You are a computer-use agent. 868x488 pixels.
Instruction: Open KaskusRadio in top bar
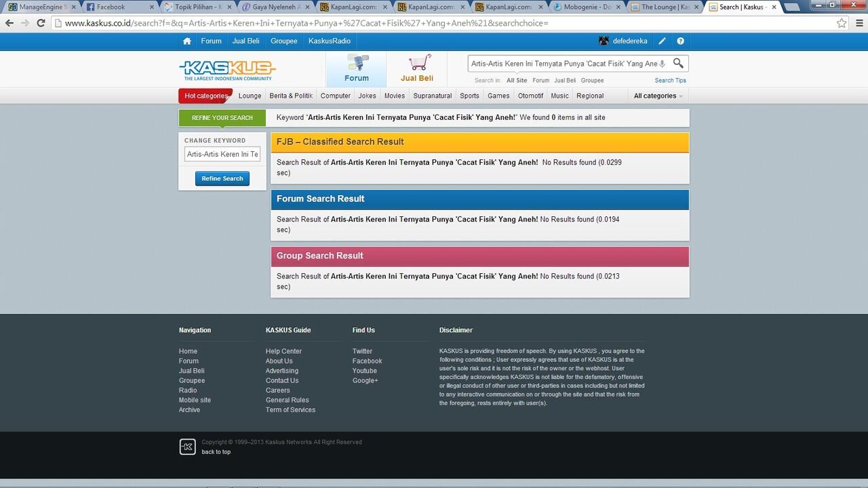(x=330, y=41)
